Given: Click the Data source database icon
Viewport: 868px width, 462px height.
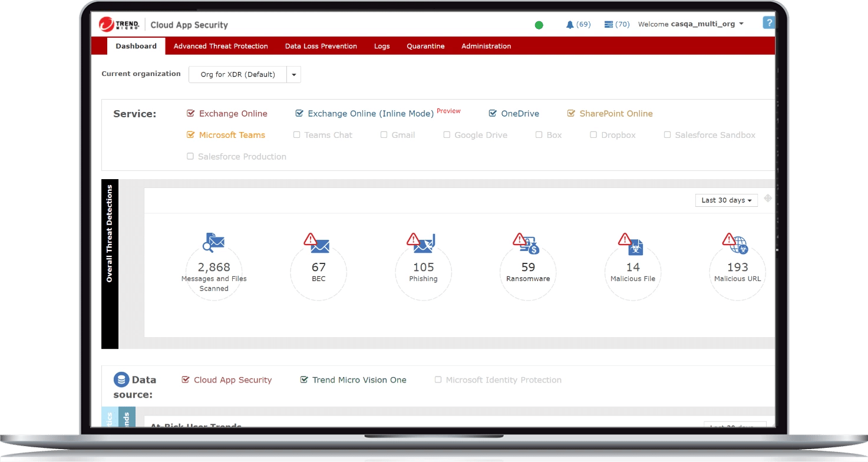Looking at the screenshot, I should tap(121, 379).
